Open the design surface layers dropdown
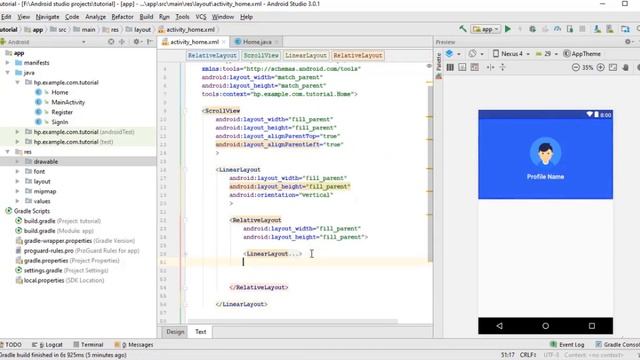The image size is (640, 360). 453,53
